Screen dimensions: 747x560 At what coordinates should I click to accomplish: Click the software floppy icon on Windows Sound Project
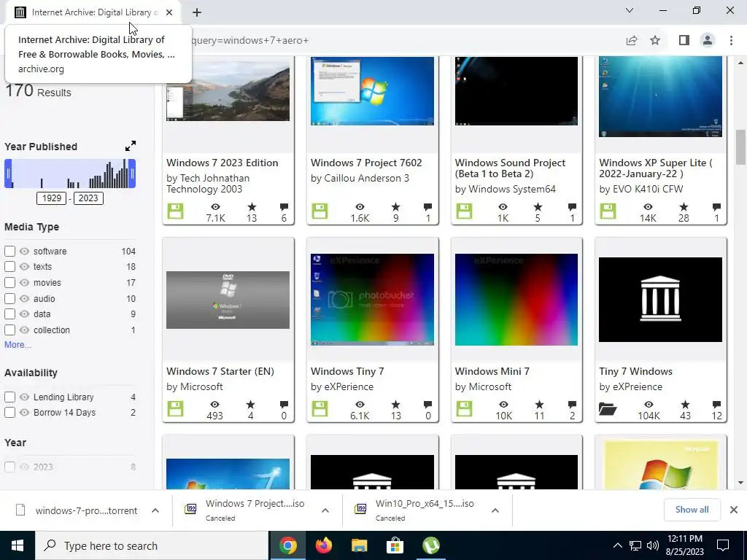point(464,211)
